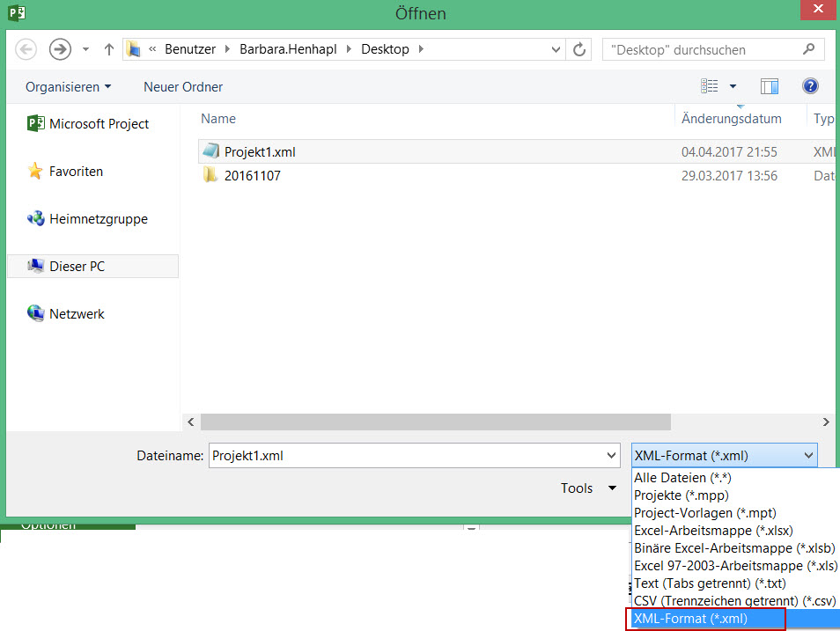
Task: Open the Organisieren menu
Action: [x=68, y=87]
